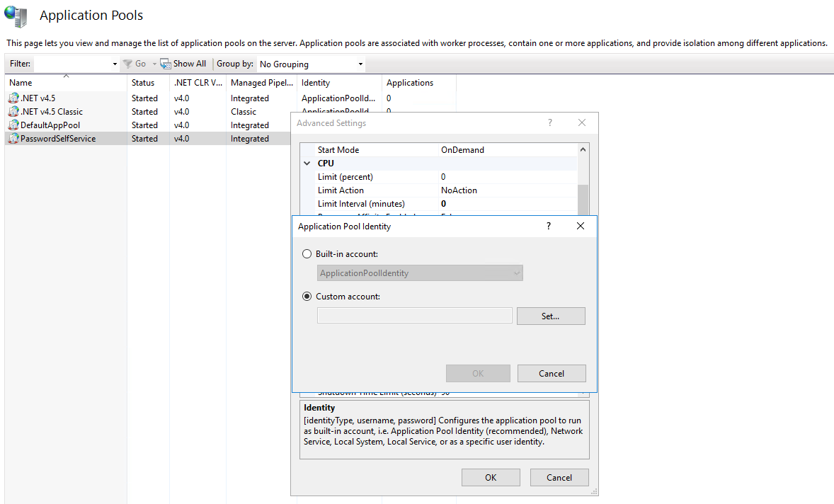Click the DefaultAppPool icon

13,125
